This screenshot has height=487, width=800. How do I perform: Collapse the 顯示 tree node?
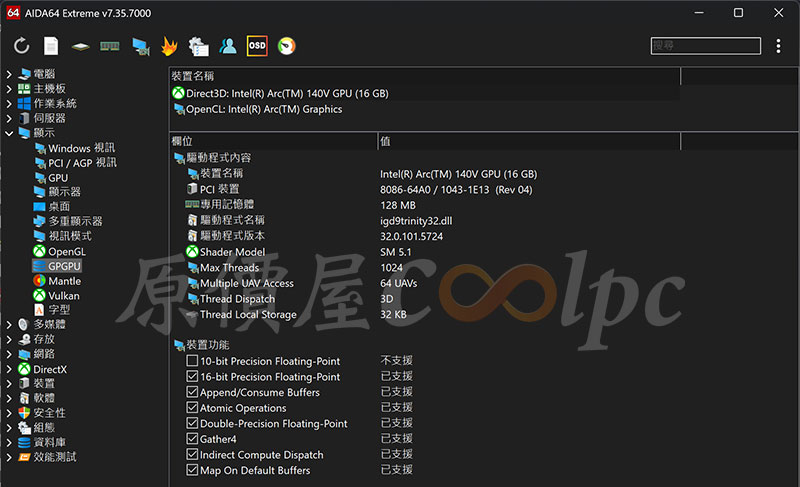point(9,134)
